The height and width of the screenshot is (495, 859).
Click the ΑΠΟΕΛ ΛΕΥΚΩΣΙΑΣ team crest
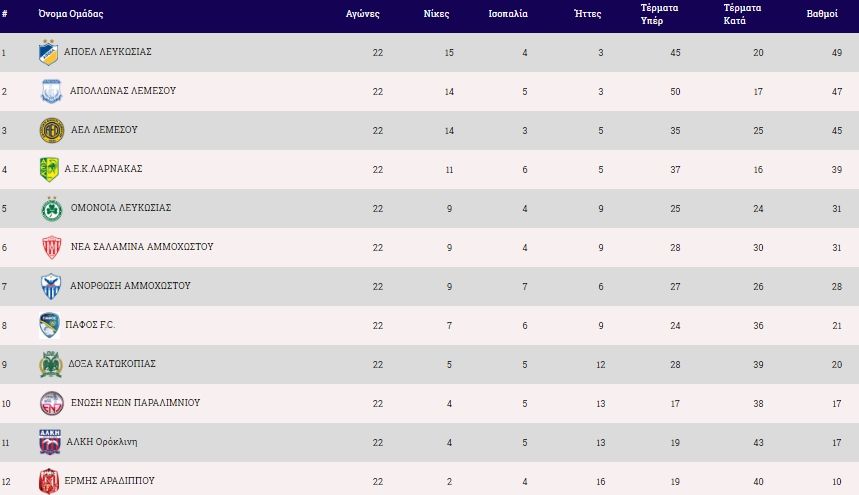coord(49,53)
